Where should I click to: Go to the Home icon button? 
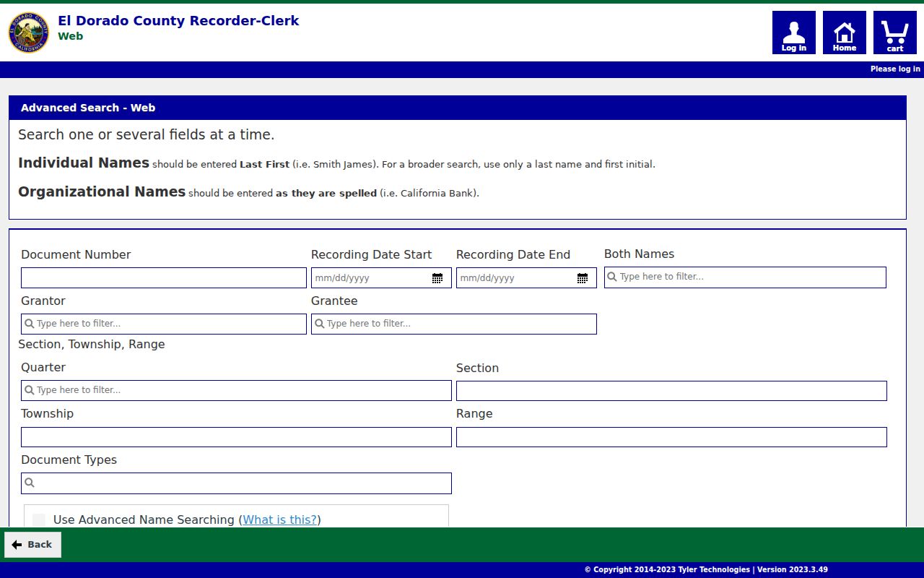(x=844, y=33)
